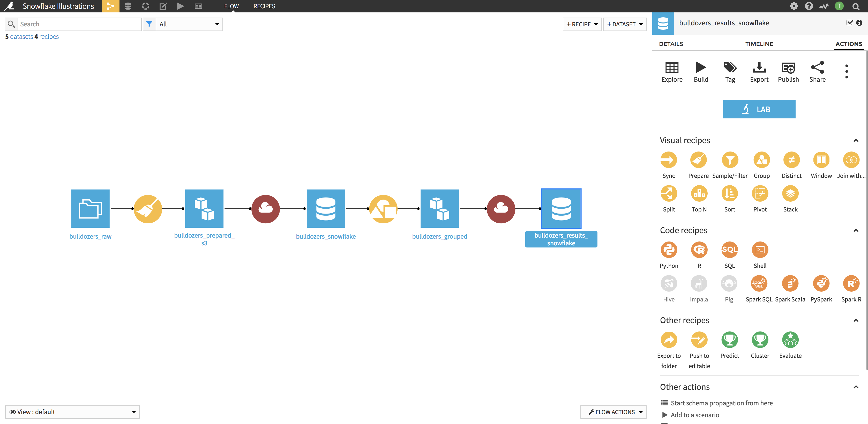Click the Predict recipe icon
The height and width of the screenshot is (424, 868).
click(x=730, y=339)
